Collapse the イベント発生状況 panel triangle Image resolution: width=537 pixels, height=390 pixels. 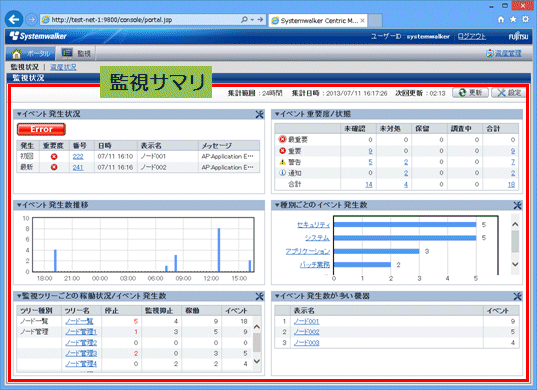[19, 114]
